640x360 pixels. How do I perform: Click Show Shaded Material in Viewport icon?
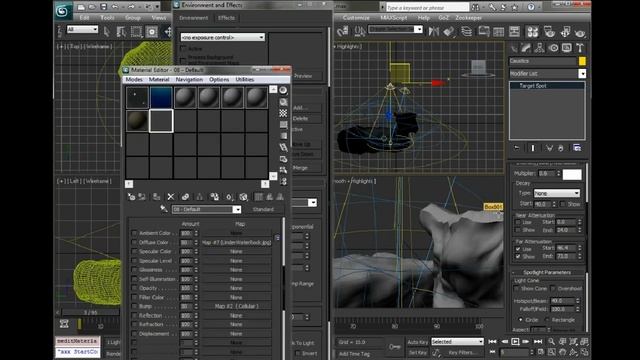point(243,197)
